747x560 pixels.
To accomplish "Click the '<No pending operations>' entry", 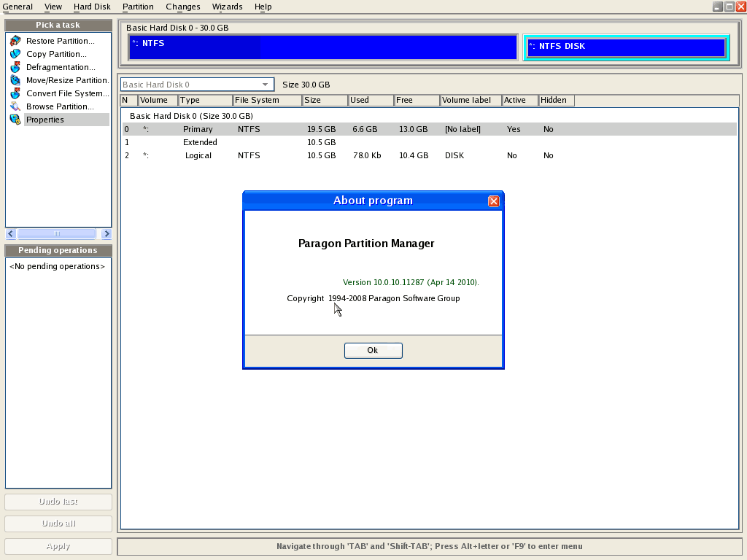I will [x=57, y=266].
